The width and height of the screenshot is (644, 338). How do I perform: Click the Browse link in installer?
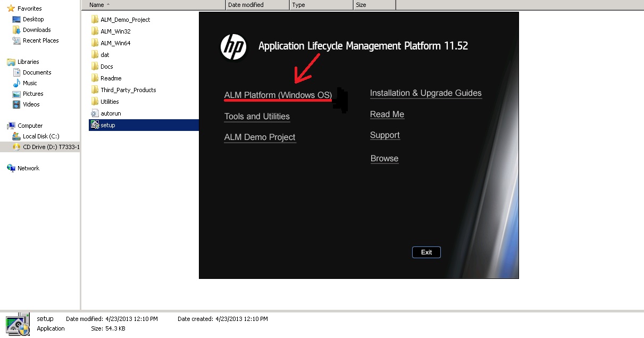pyautogui.click(x=384, y=159)
